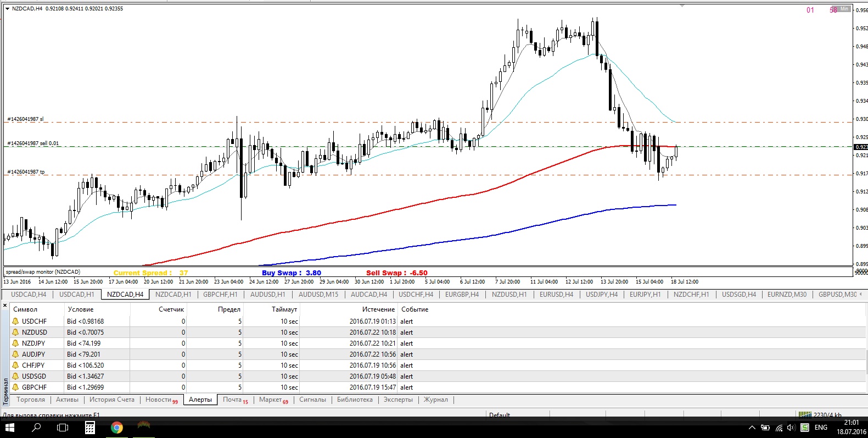The image size is (868, 438).
Task: Open the Журнал terminal tab
Action: click(x=435, y=400)
